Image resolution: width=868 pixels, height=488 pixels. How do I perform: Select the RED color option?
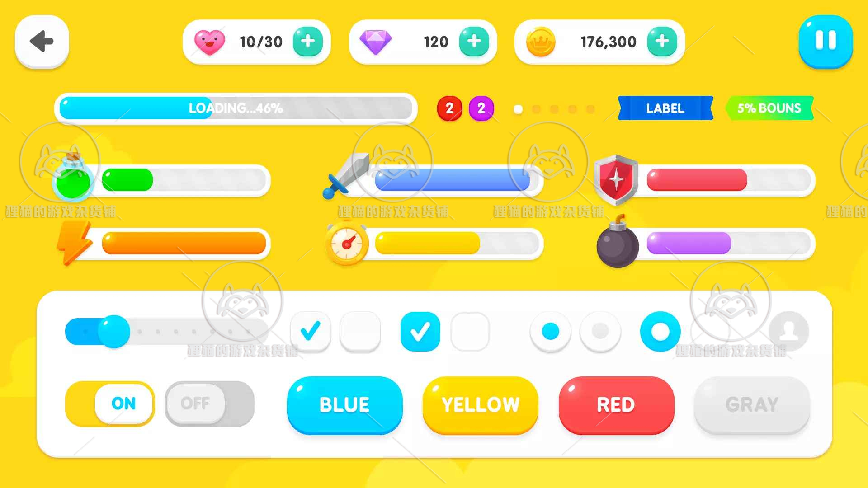pyautogui.click(x=616, y=404)
